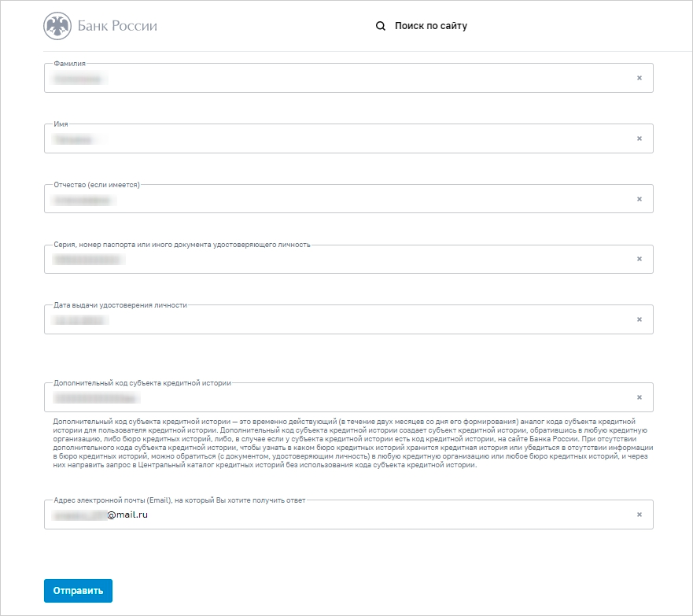Click the search magnifier icon
The width and height of the screenshot is (693, 616).
point(381,26)
